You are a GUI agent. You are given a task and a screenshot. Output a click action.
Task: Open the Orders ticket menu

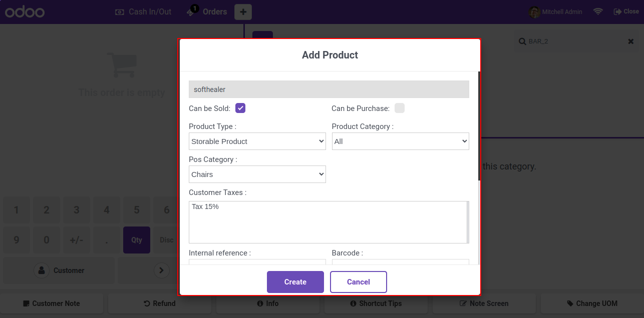click(207, 11)
